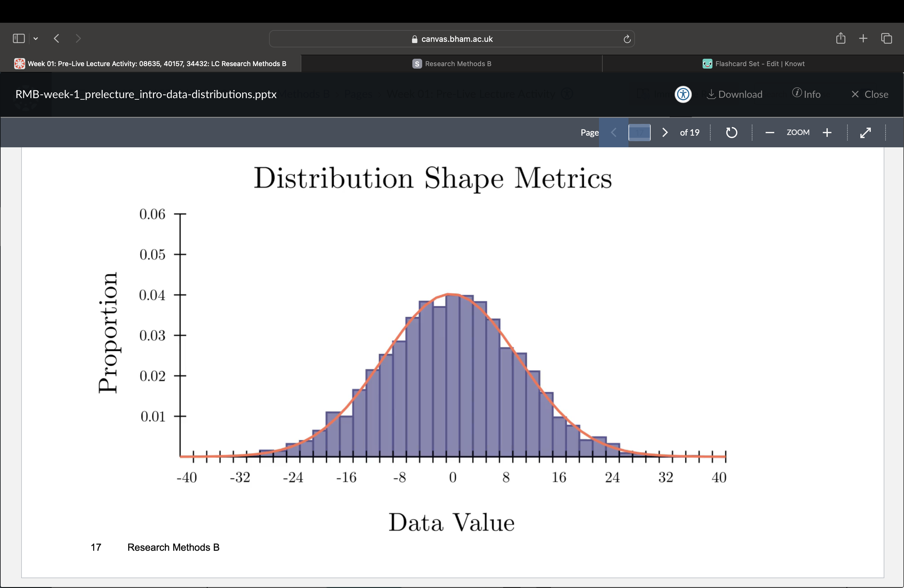Show the tab overview icon

pyautogui.click(x=886, y=38)
